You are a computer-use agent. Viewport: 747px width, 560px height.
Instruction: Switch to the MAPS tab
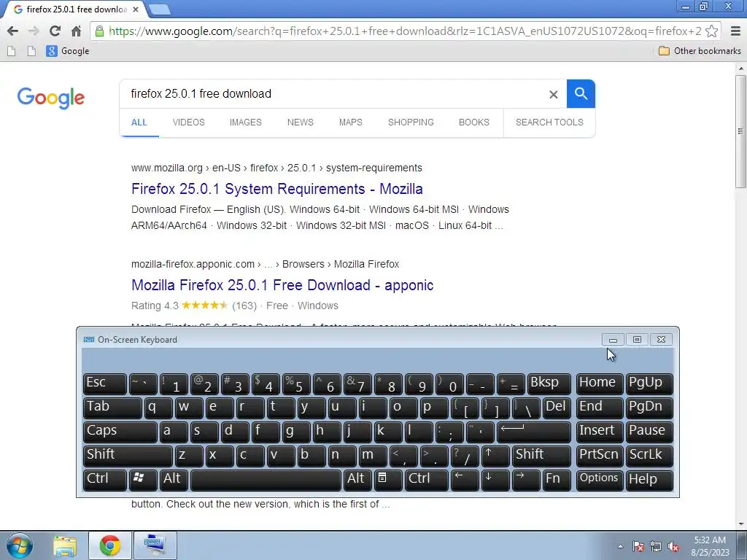tap(351, 122)
